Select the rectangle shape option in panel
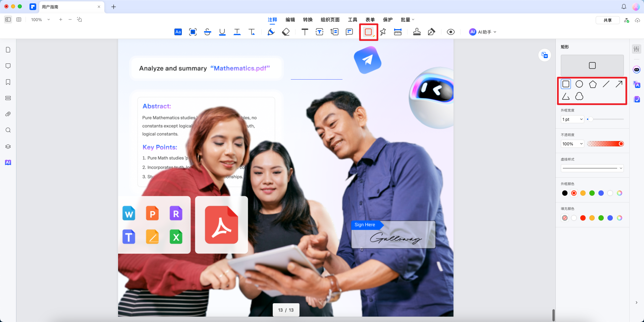Screen dimensions: 644x322 566,84
